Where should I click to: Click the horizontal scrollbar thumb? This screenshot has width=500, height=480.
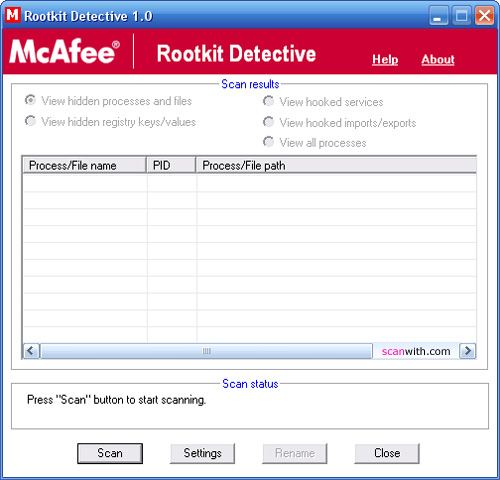206,351
